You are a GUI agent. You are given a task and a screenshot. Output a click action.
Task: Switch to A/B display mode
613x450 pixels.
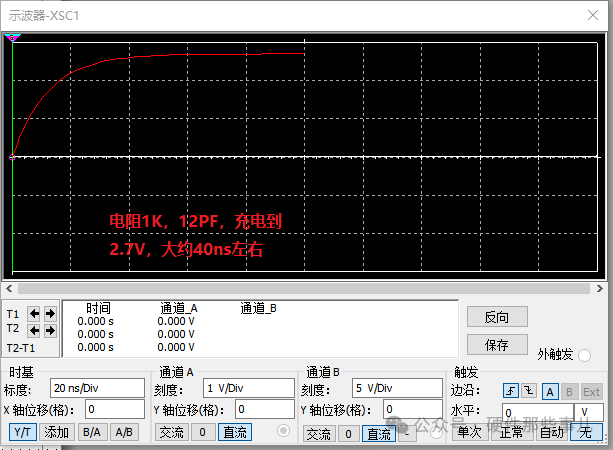coord(124,432)
